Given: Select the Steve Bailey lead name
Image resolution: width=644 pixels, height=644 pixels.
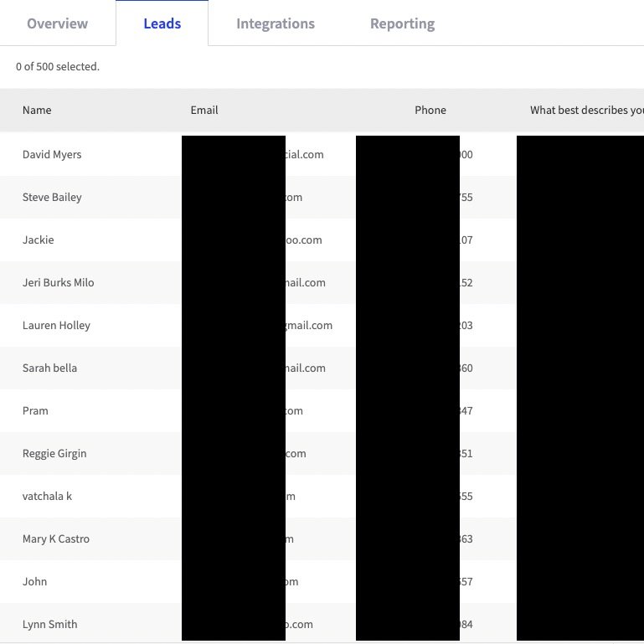Looking at the screenshot, I should click(52, 197).
